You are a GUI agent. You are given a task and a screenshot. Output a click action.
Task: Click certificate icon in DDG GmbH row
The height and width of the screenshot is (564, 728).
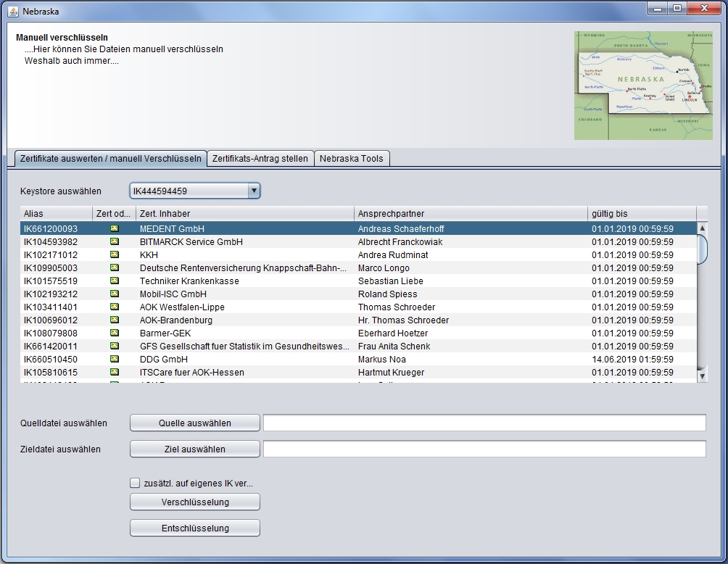coord(115,359)
